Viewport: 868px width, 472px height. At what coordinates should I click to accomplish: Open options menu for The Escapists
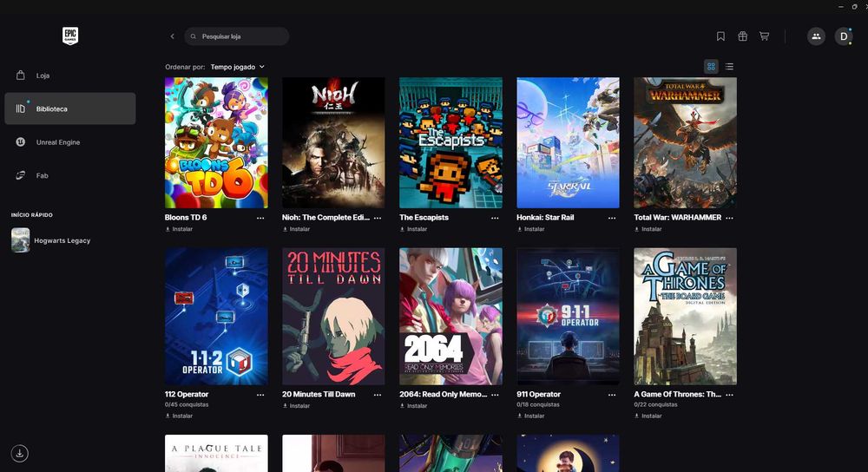tap(495, 218)
